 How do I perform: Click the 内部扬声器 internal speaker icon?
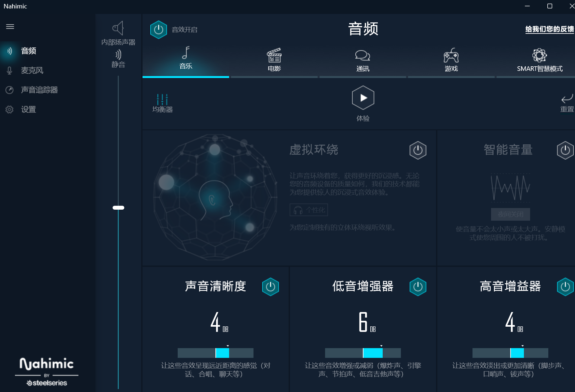point(118,28)
